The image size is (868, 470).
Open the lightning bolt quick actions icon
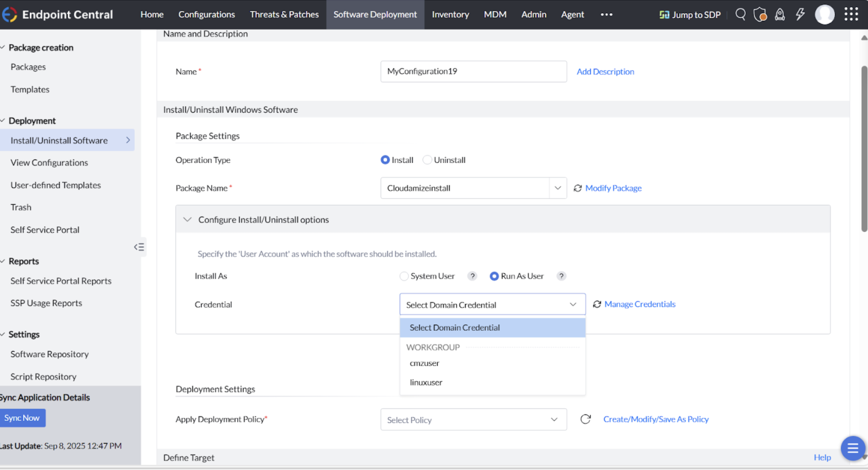click(x=800, y=14)
